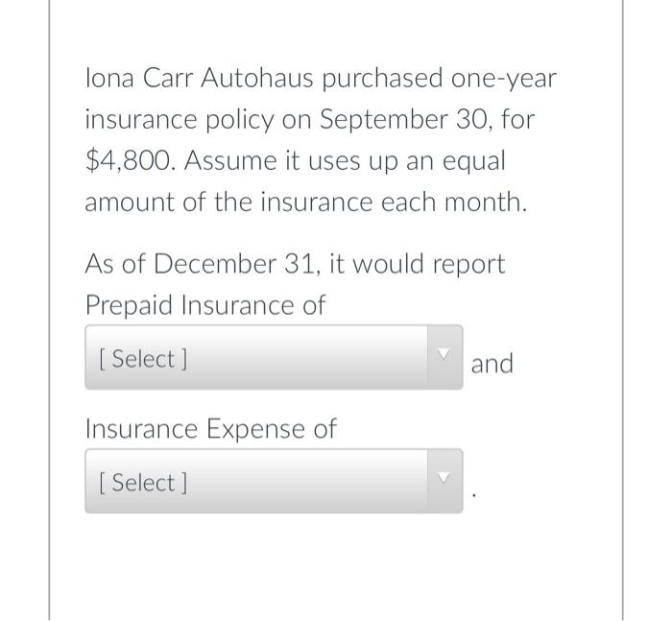672x621 pixels.
Task: Click the [ Select ] placeholder under Insurance Expense
Action: tap(143, 483)
